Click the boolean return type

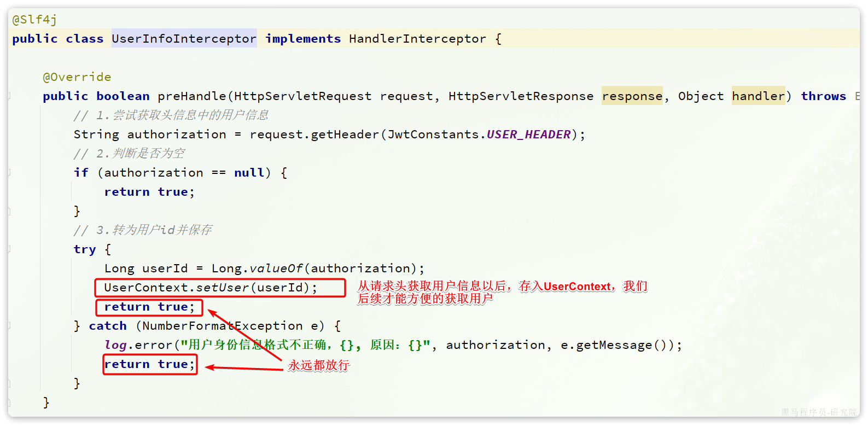(123, 96)
